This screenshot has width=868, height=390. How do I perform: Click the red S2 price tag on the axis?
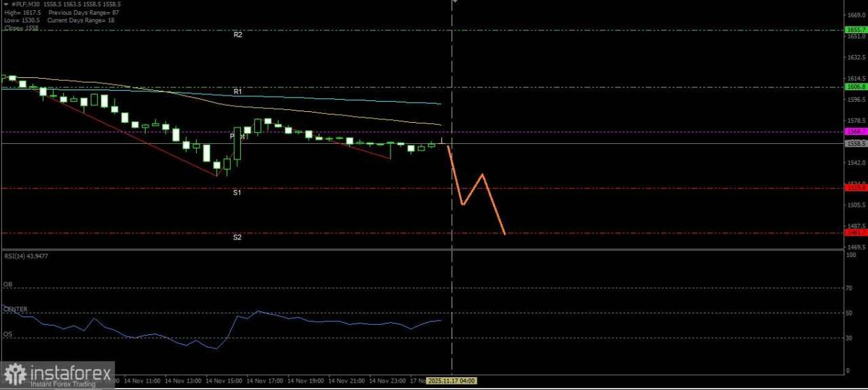(855, 233)
